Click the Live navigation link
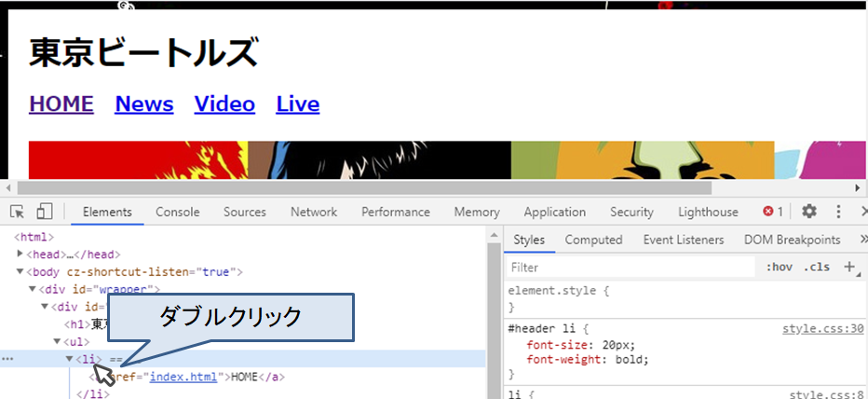 click(298, 103)
